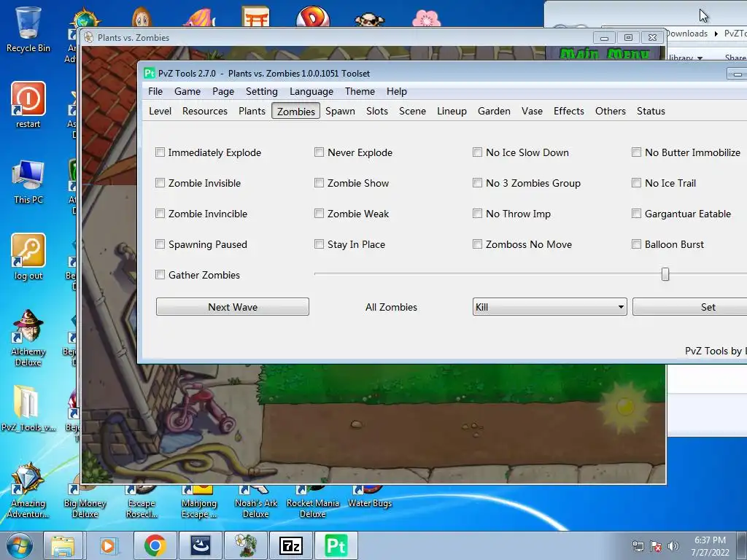Tick Gather Zombies checkbox
This screenshot has width=747, height=560.
click(x=160, y=275)
